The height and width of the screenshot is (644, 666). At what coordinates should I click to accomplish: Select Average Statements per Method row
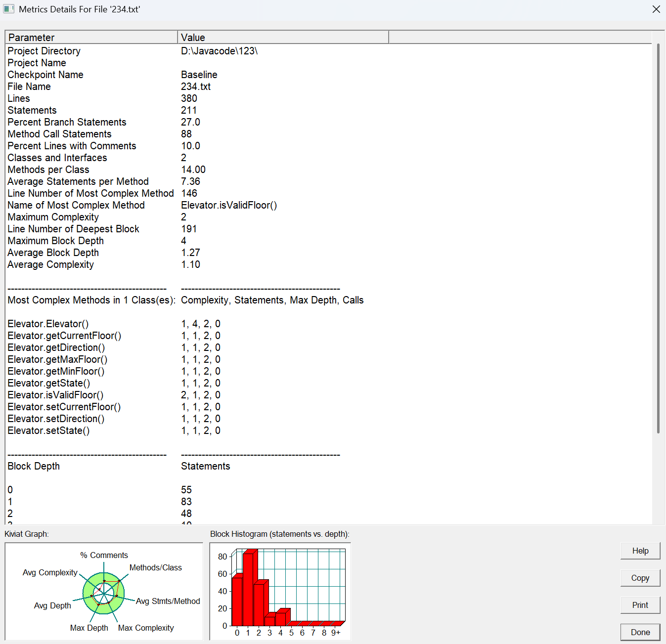point(78,181)
